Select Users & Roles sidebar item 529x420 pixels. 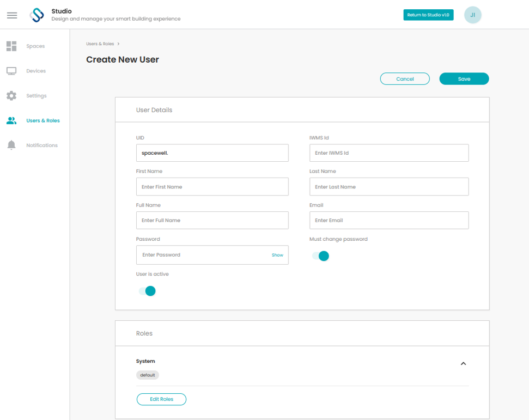click(x=43, y=120)
